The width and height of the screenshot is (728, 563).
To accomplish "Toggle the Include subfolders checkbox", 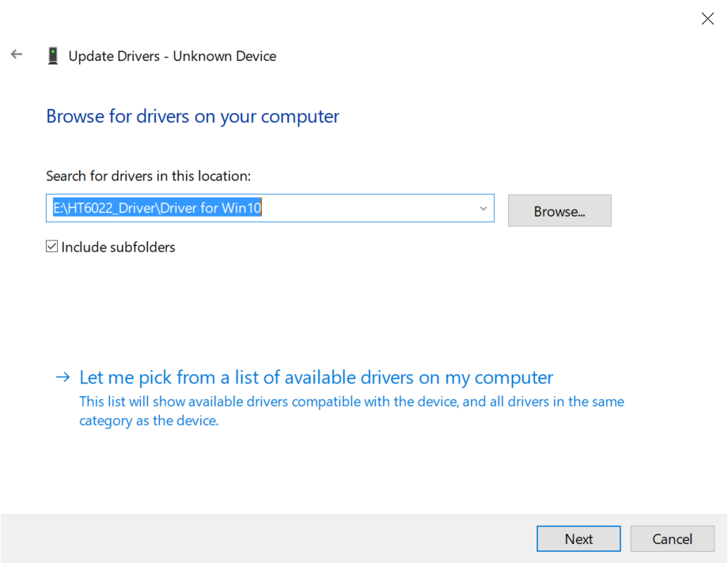I will pos(52,247).
